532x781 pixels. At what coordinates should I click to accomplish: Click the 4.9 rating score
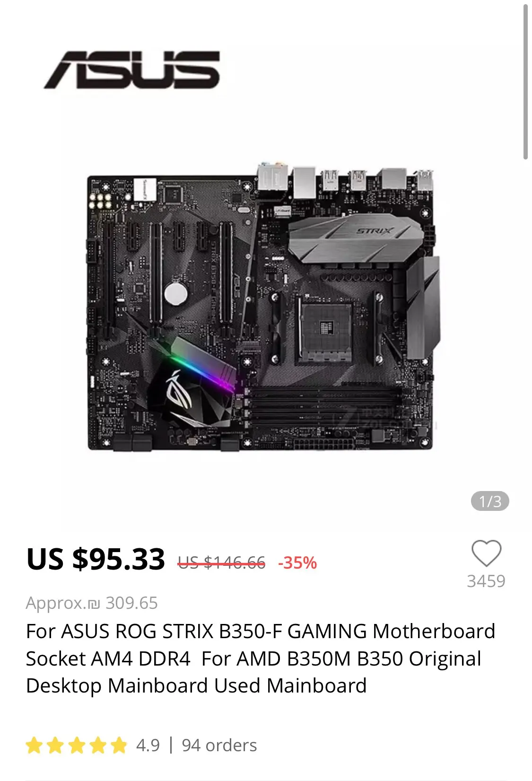click(148, 746)
